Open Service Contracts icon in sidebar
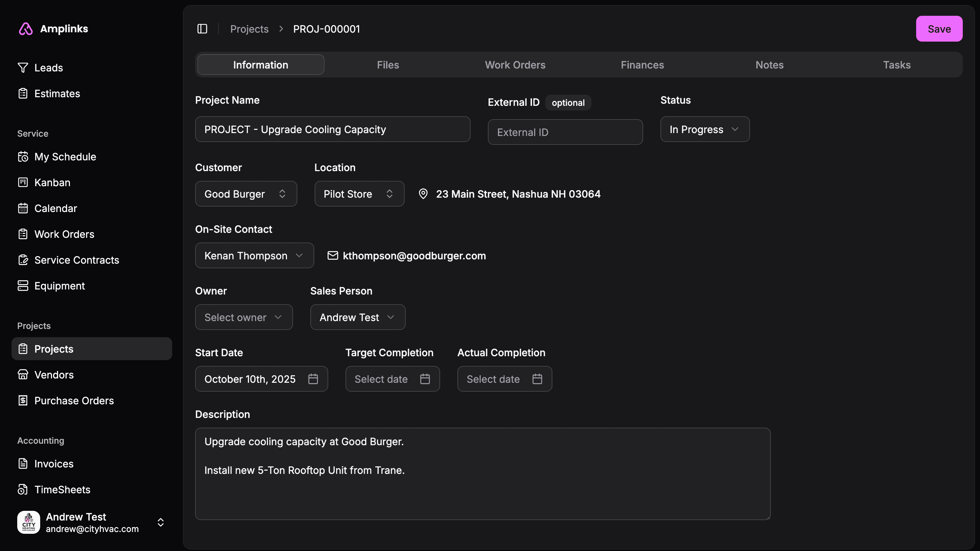The height and width of the screenshot is (551, 980). (23, 260)
